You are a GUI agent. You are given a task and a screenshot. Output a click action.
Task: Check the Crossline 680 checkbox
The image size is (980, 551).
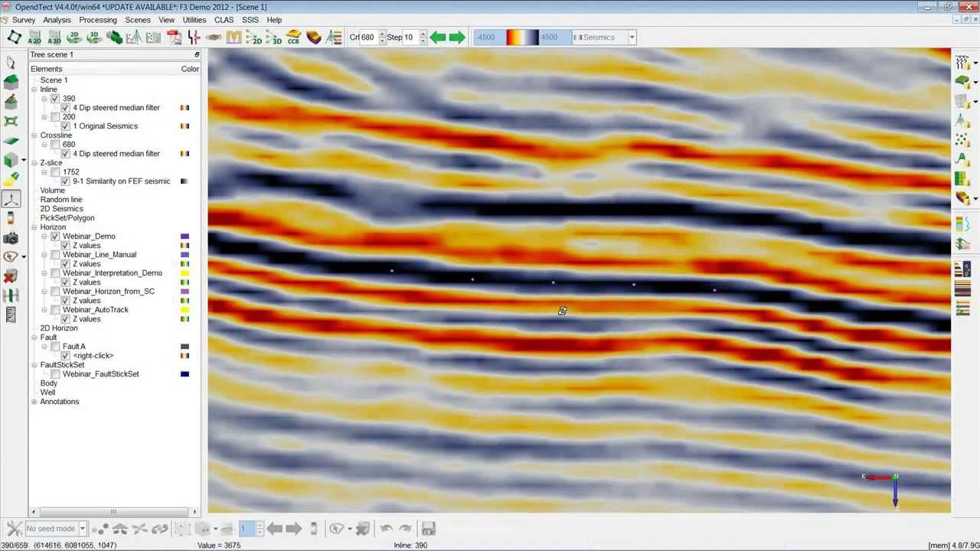click(x=55, y=145)
